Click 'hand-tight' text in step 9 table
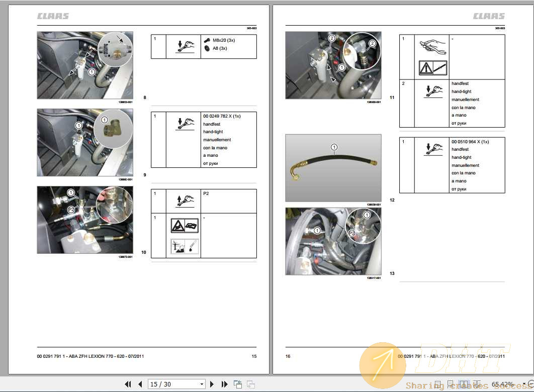Screen dimensions: 534x392 pos(213,132)
